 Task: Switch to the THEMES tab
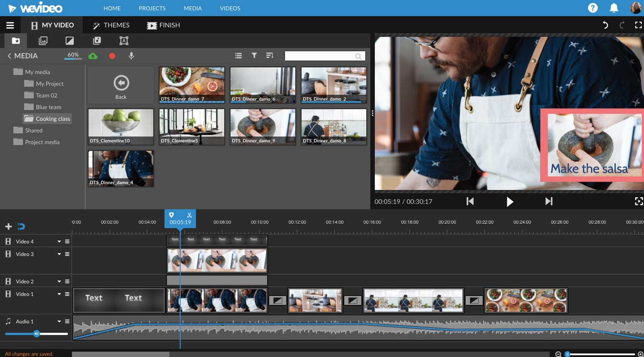click(x=111, y=25)
